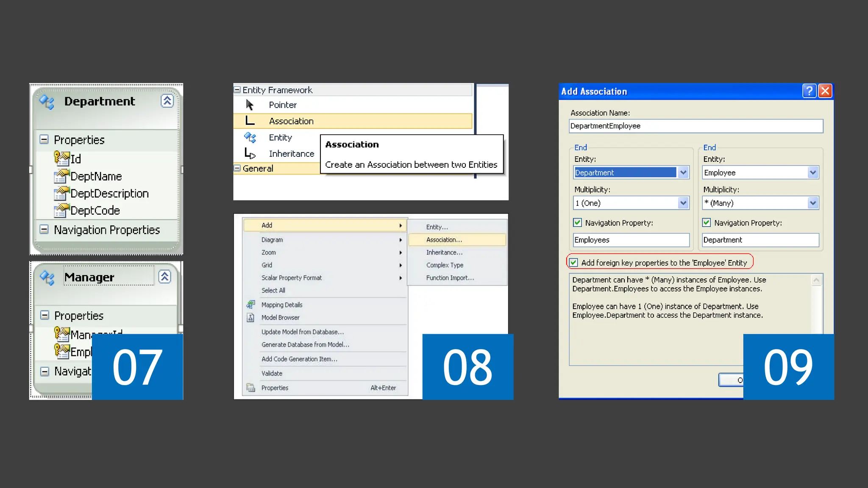Select the Inheritance tool in toolbox
This screenshot has height=488, width=868.
(x=291, y=154)
